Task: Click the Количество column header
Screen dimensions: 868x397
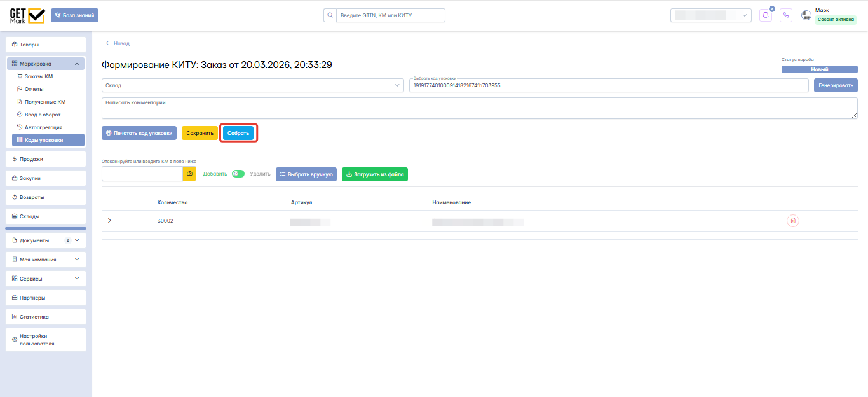Action: [x=172, y=202]
